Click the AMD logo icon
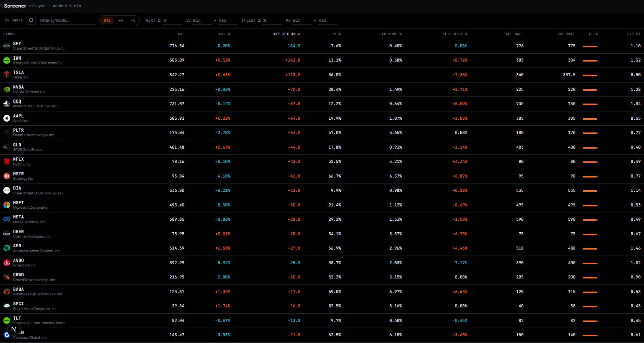The height and width of the screenshot is (343, 644). [7, 248]
